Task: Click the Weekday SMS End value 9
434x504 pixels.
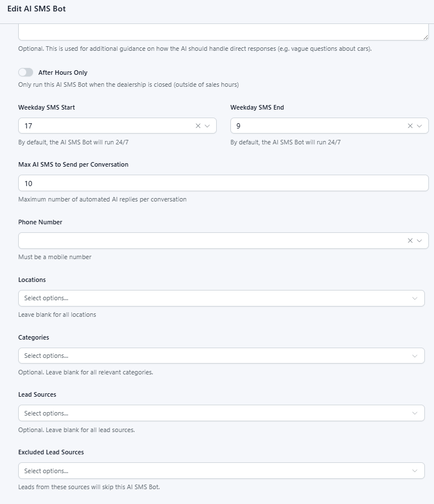Action: pyautogui.click(x=238, y=126)
